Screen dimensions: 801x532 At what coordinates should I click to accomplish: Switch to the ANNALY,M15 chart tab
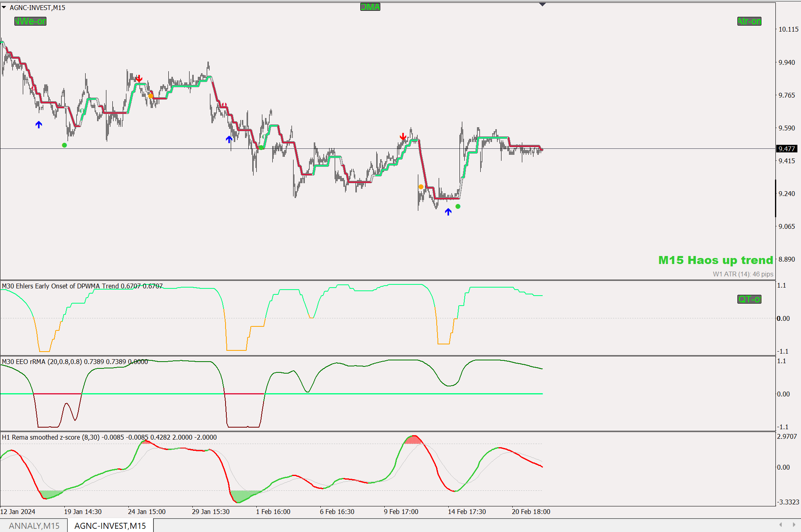tap(34, 526)
